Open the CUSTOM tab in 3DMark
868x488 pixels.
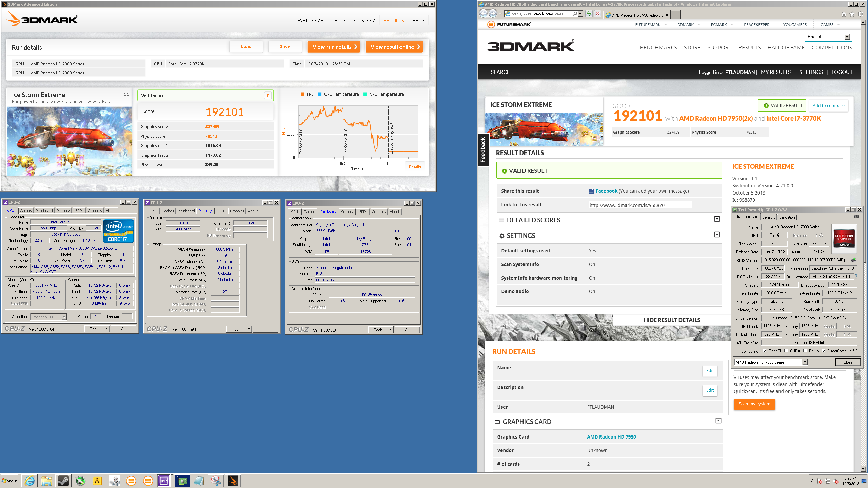tap(364, 20)
